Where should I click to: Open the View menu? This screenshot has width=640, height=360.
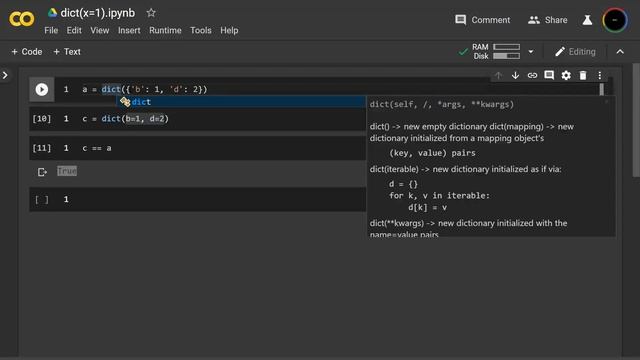[100, 30]
